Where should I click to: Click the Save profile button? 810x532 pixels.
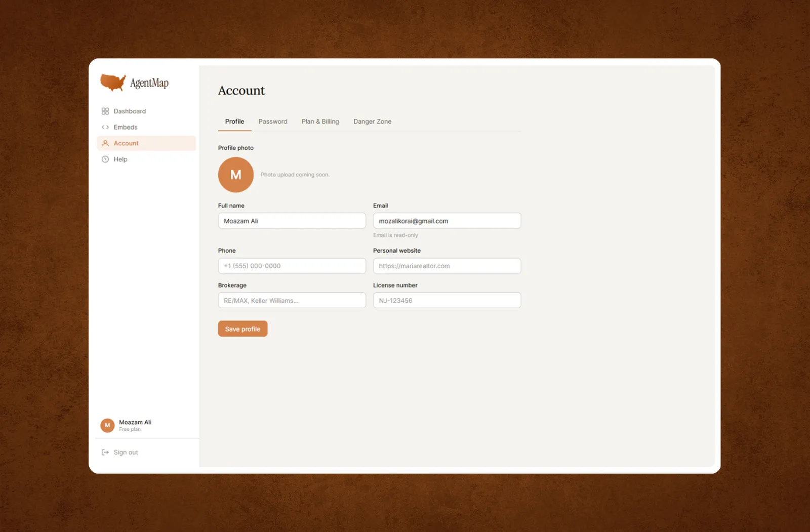pos(243,329)
